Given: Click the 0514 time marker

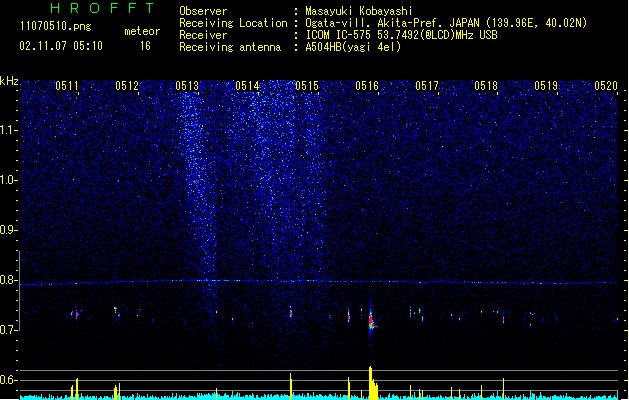Looking at the screenshot, I should tap(247, 86).
